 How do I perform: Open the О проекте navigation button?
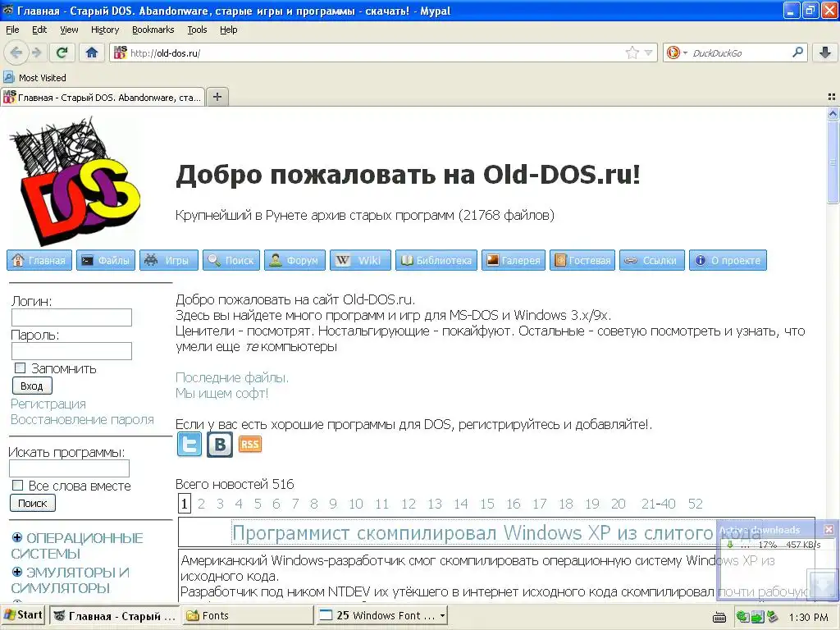pos(728,260)
